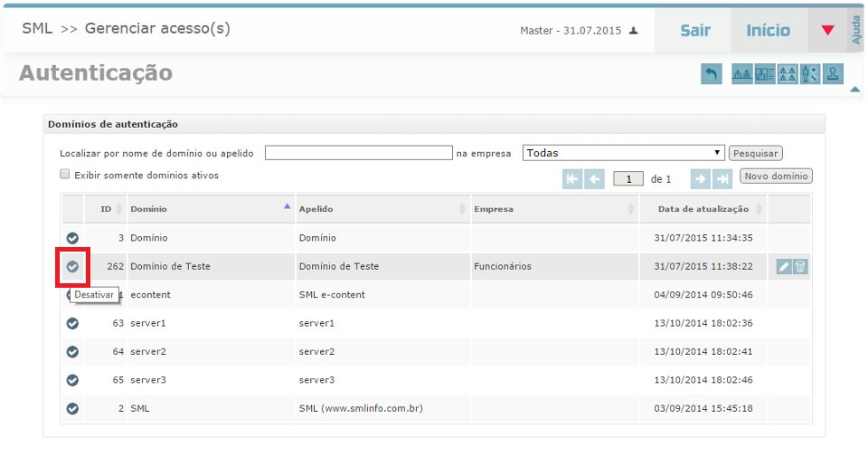Open the empresa 'Todas' dropdown
Viewport: 868px width, 457px height.
pos(624,153)
